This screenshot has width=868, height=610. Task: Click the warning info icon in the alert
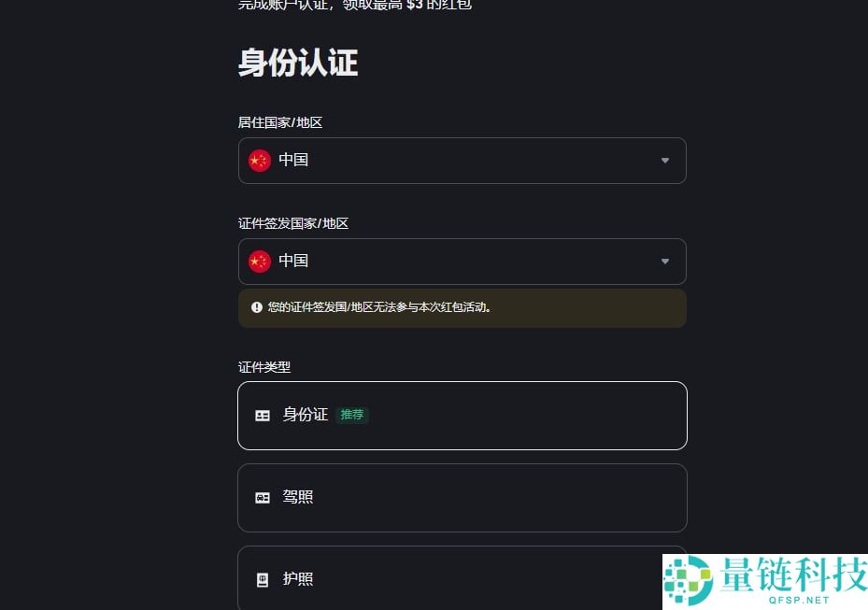(x=256, y=306)
